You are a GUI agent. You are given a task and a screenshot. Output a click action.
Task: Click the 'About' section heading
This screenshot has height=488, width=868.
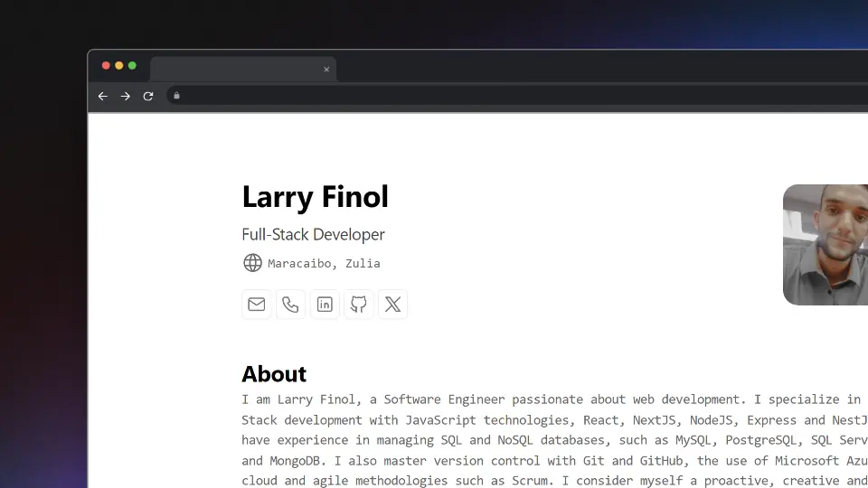point(274,374)
